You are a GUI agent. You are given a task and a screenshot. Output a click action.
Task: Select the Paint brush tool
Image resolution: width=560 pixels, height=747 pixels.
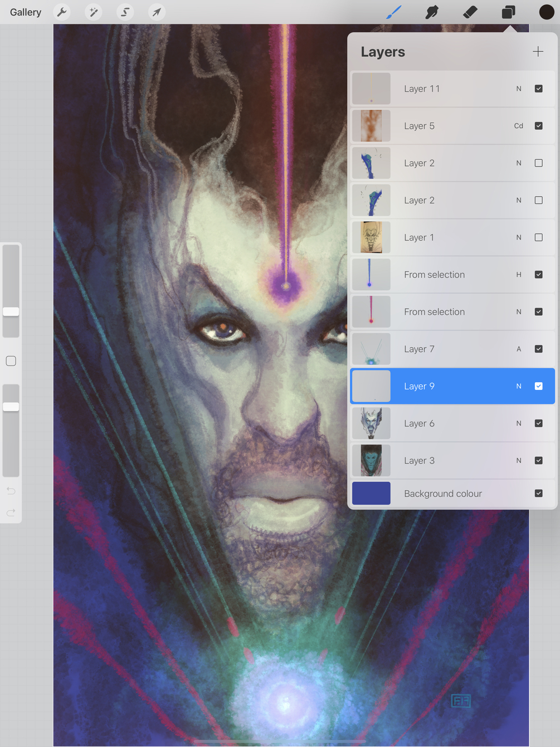tap(394, 12)
